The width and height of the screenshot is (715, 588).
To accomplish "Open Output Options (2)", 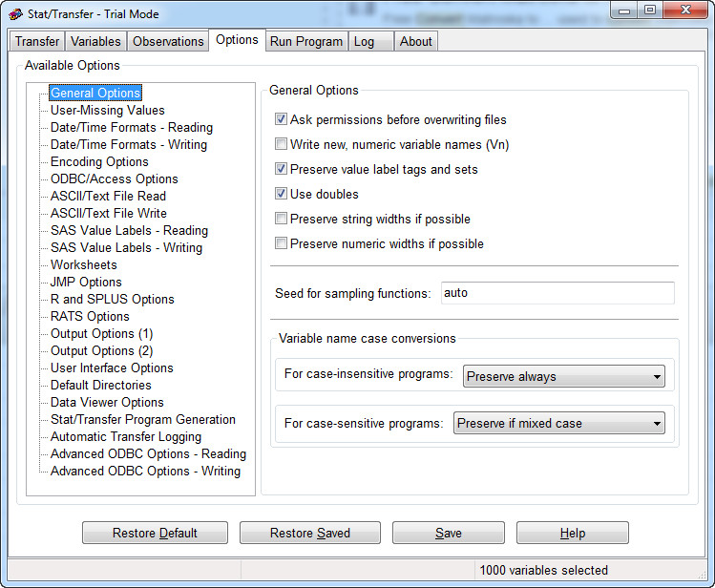I will coord(102,351).
